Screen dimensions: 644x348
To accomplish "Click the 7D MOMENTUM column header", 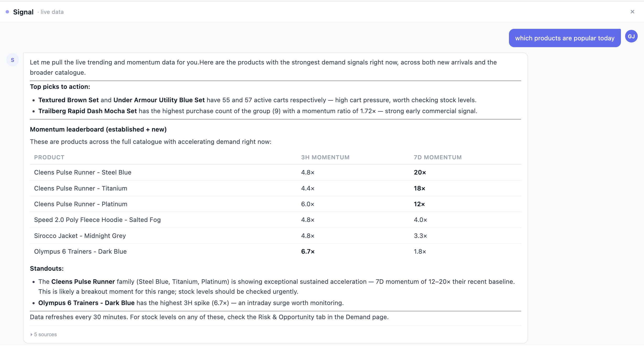I will click(437, 157).
